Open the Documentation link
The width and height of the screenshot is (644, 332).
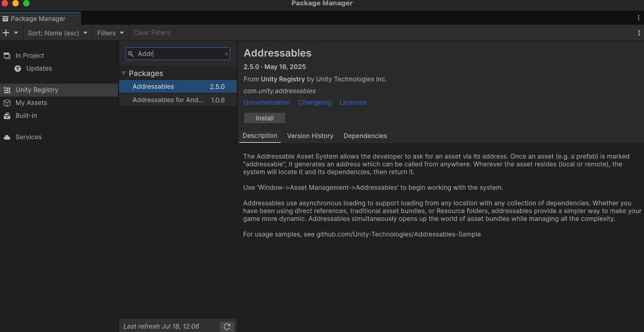point(267,102)
